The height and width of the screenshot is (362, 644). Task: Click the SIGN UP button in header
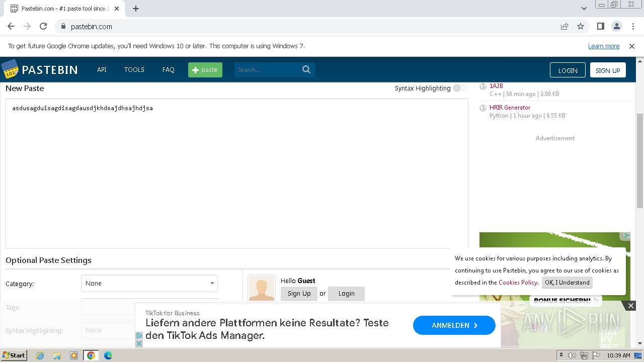pyautogui.click(x=608, y=70)
